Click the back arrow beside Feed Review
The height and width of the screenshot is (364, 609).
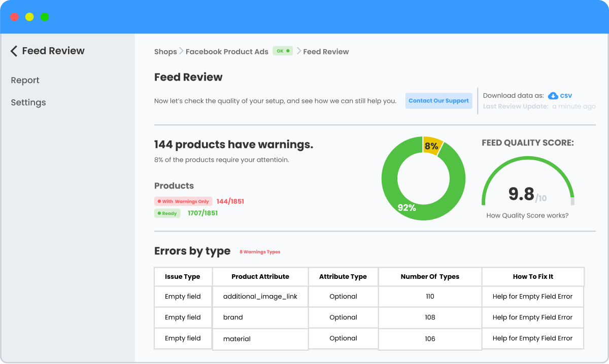click(x=13, y=51)
